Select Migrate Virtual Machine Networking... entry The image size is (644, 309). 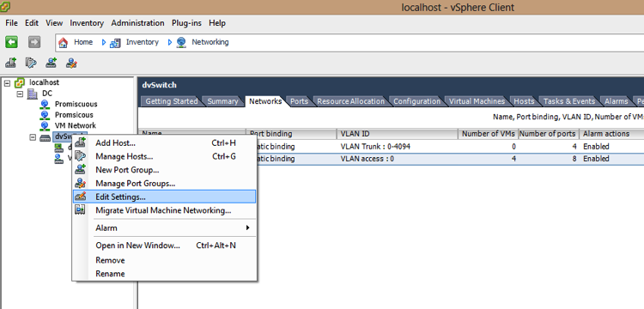164,210
